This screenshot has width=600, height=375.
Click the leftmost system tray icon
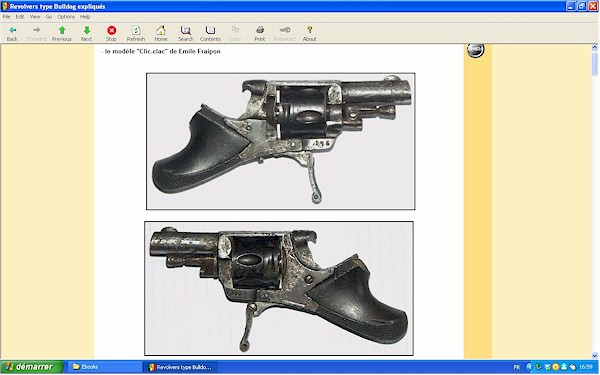click(x=530, y=367)
